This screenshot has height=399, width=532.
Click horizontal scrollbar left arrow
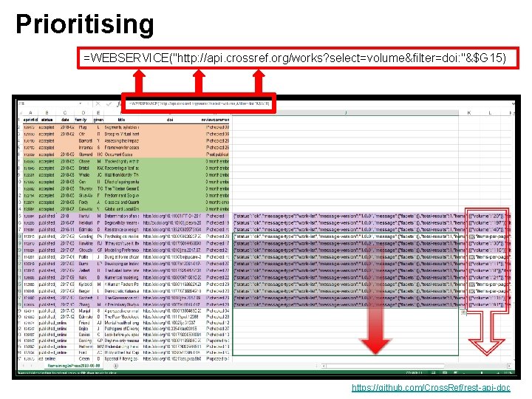[x=324, y=366]
